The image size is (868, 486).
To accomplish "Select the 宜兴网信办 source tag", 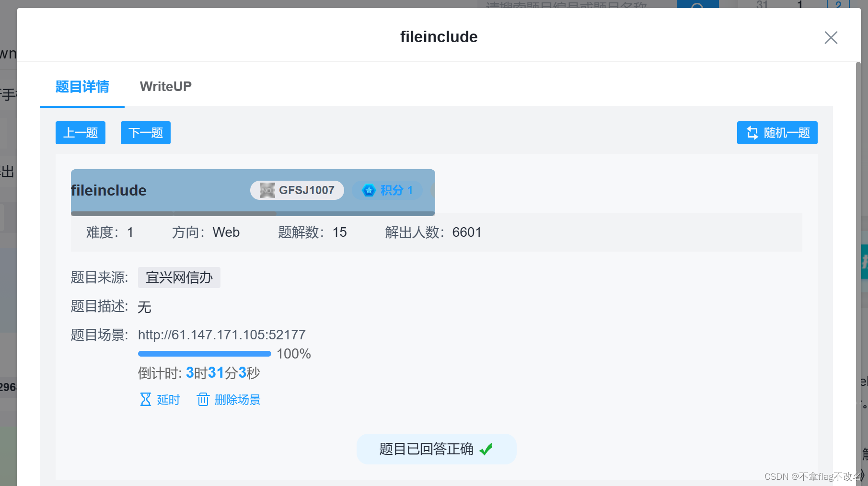I will 179,278.
